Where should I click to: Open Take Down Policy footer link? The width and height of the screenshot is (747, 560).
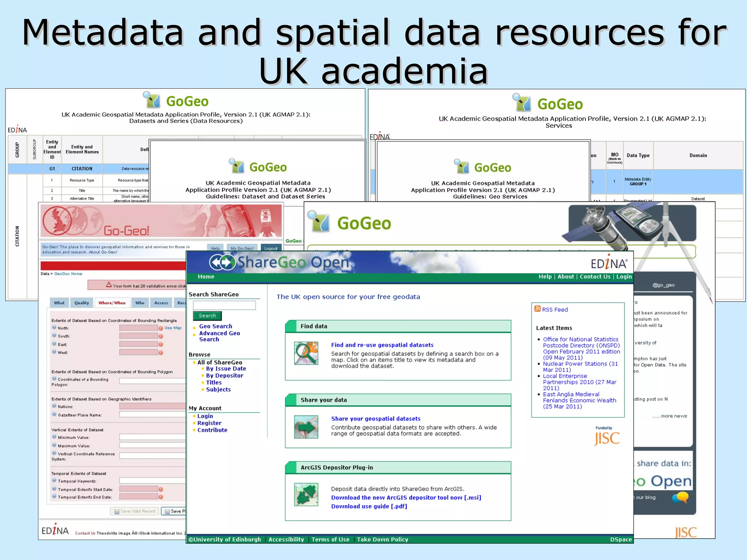point(383,540)
